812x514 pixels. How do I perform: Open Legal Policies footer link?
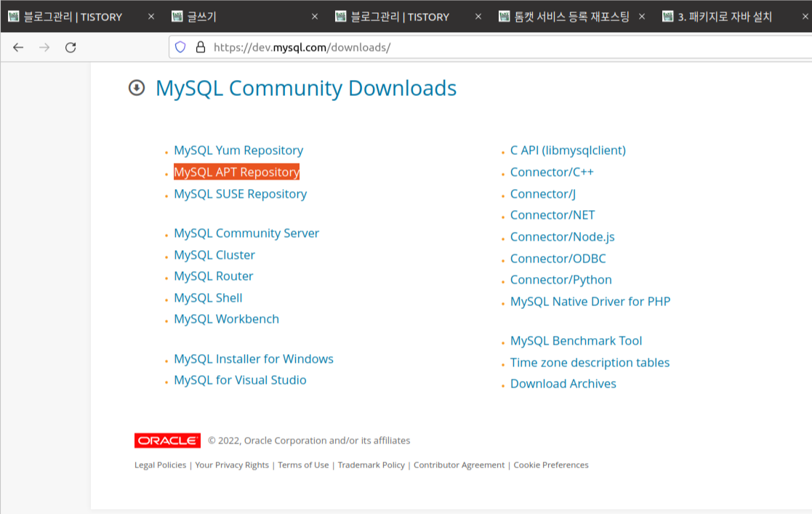coord(160,465)
